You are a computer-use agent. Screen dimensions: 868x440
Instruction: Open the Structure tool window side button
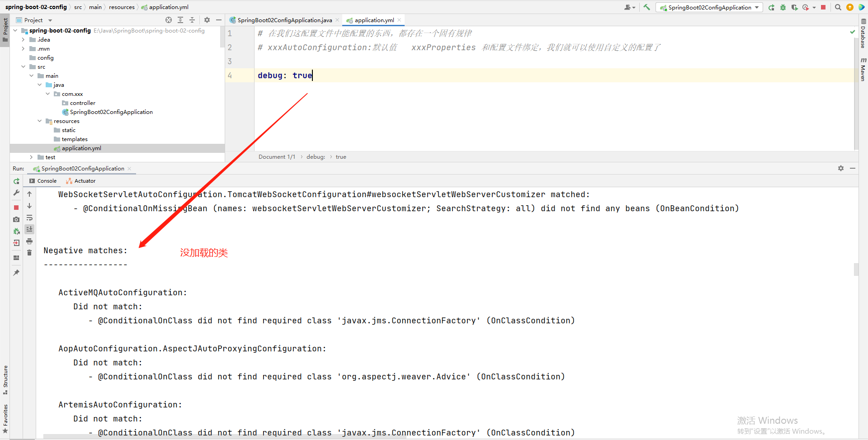(5, 380)
